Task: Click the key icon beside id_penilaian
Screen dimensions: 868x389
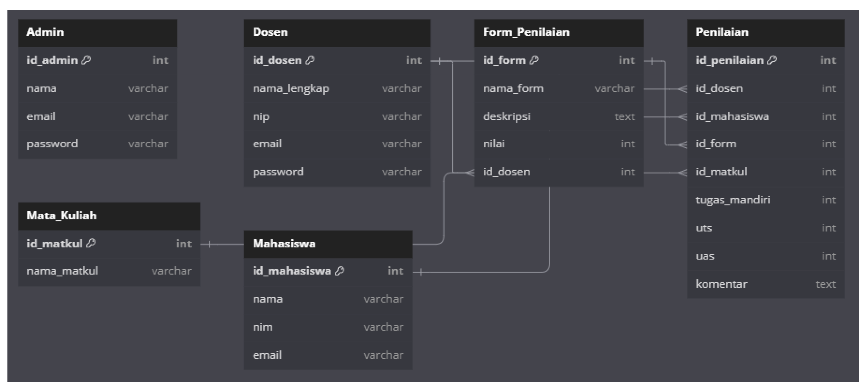Action: [772, 60]
